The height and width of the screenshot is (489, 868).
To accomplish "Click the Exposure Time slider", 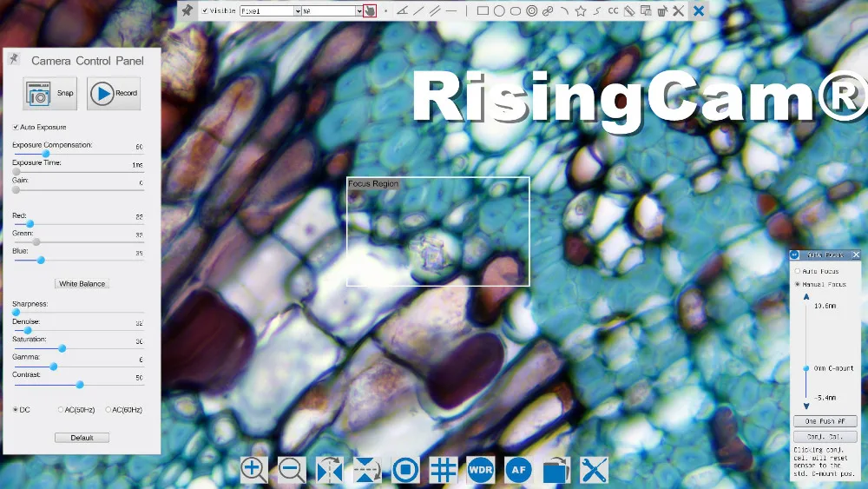I will 78,172.
